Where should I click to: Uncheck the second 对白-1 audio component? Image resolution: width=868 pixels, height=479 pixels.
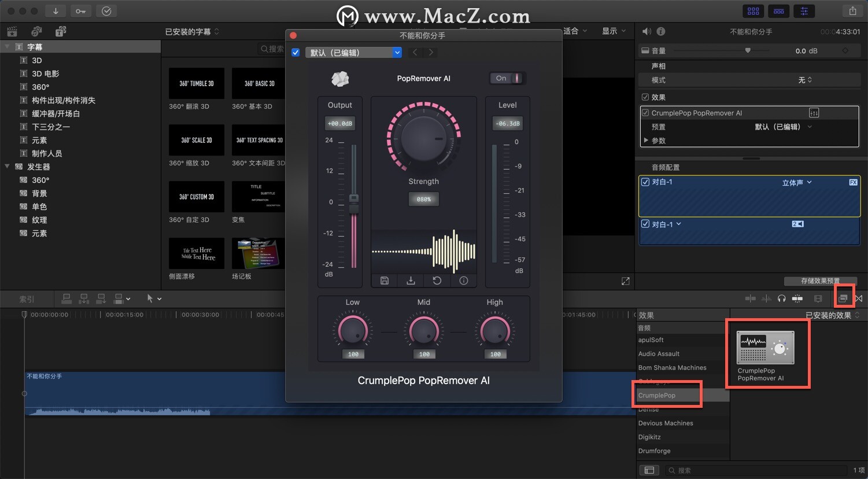(x=645, y=224)
